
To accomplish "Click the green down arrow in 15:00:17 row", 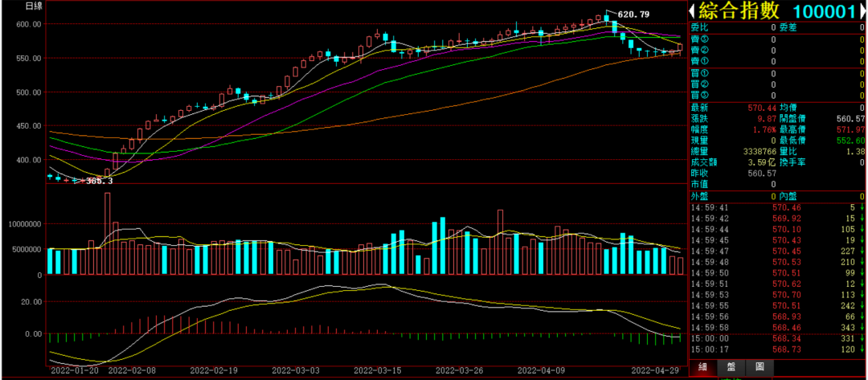I will pos(862,350).
